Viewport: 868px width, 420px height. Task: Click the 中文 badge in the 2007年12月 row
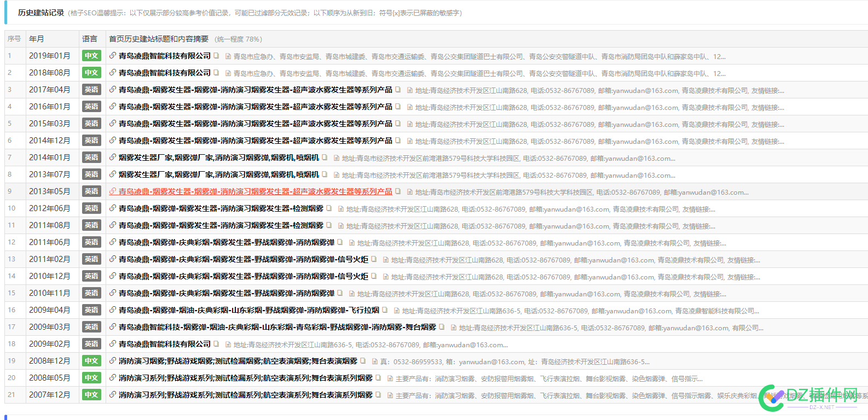tap(91, 395)
